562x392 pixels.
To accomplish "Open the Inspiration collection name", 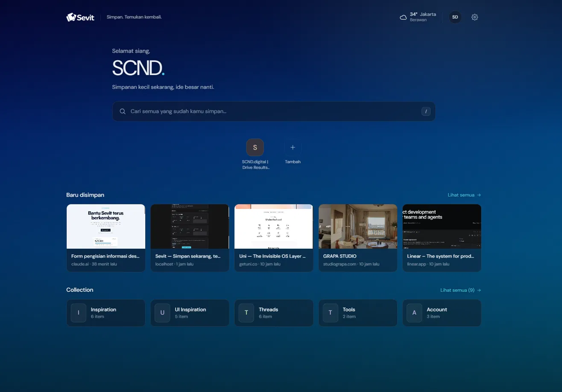I will [x=103, y=310].
